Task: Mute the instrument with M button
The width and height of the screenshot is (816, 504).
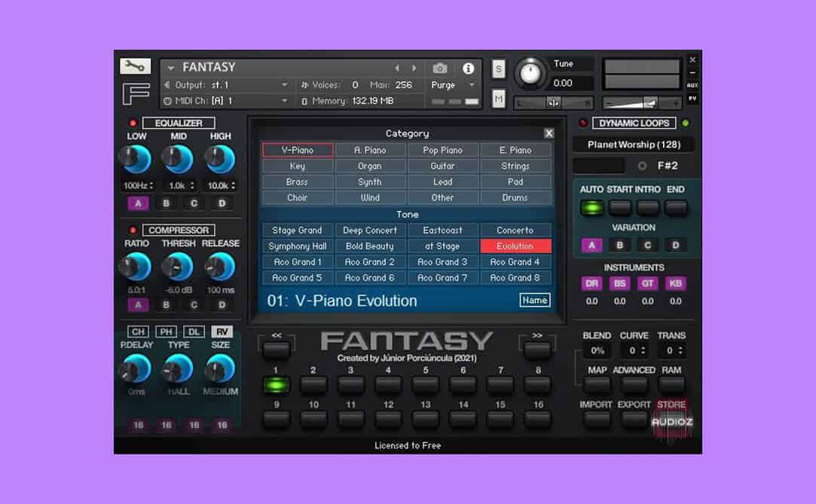Action: coord(499,98)
